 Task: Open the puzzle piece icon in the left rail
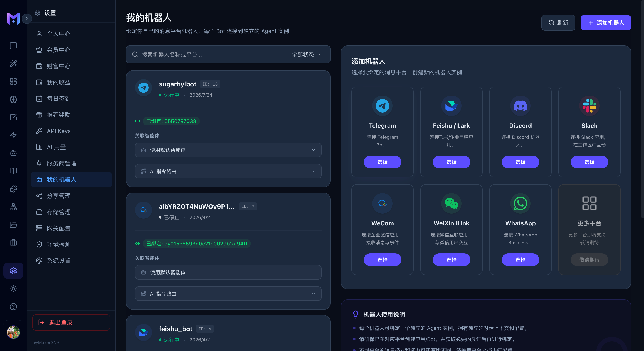[x=13, y=189]
